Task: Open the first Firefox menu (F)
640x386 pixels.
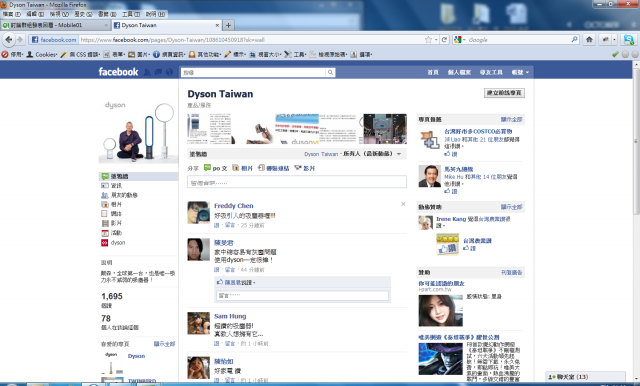Action: [11, 14]
